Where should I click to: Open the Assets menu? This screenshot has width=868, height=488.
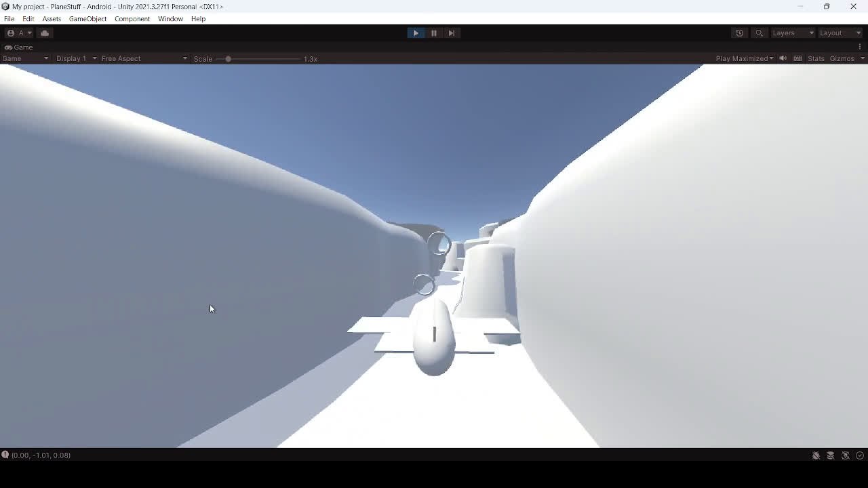pos(52,19)
